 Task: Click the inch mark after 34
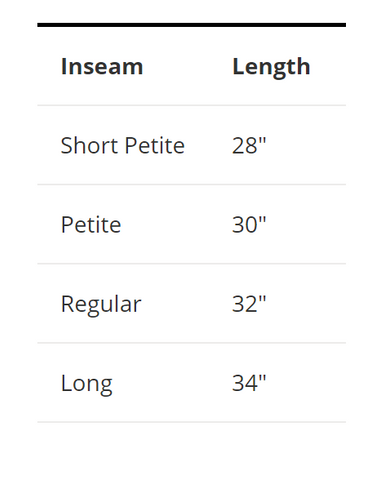262,377
